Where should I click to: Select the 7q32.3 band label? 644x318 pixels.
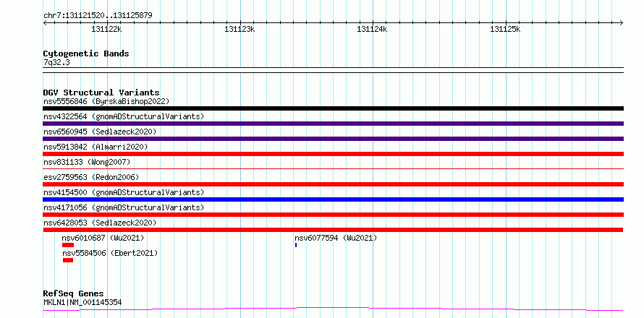(x=56, y=62)
